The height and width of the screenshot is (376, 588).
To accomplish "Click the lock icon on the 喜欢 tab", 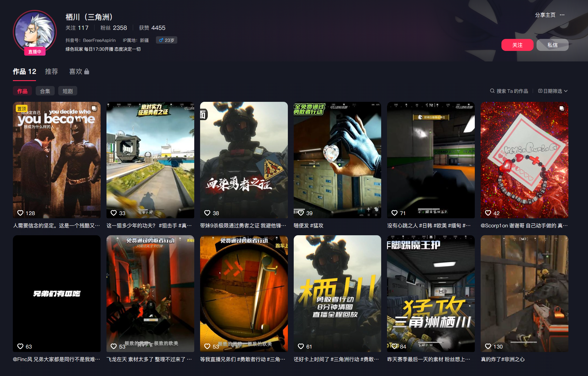I will click(x=87, y=72).
